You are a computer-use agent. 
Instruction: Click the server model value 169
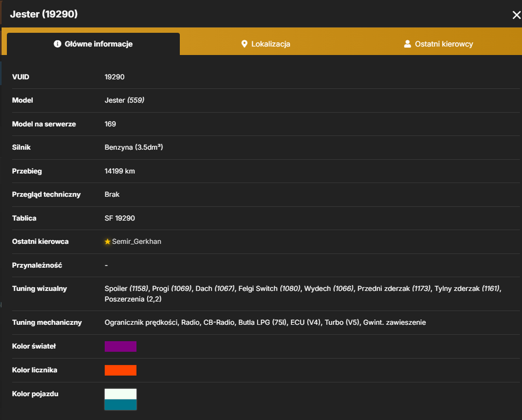click(110, 124)
